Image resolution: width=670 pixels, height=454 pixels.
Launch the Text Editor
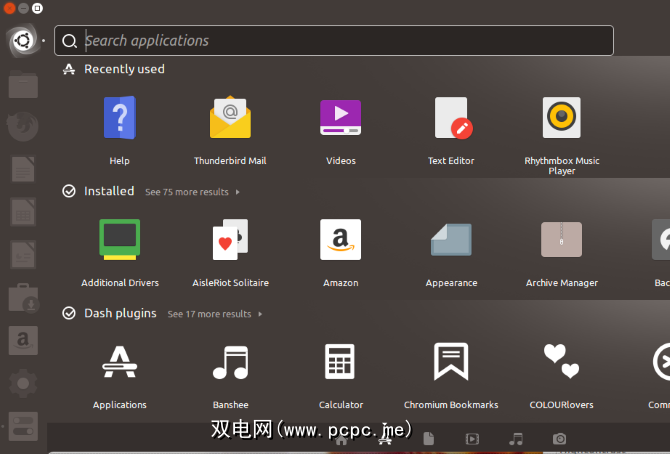[451, 120]
